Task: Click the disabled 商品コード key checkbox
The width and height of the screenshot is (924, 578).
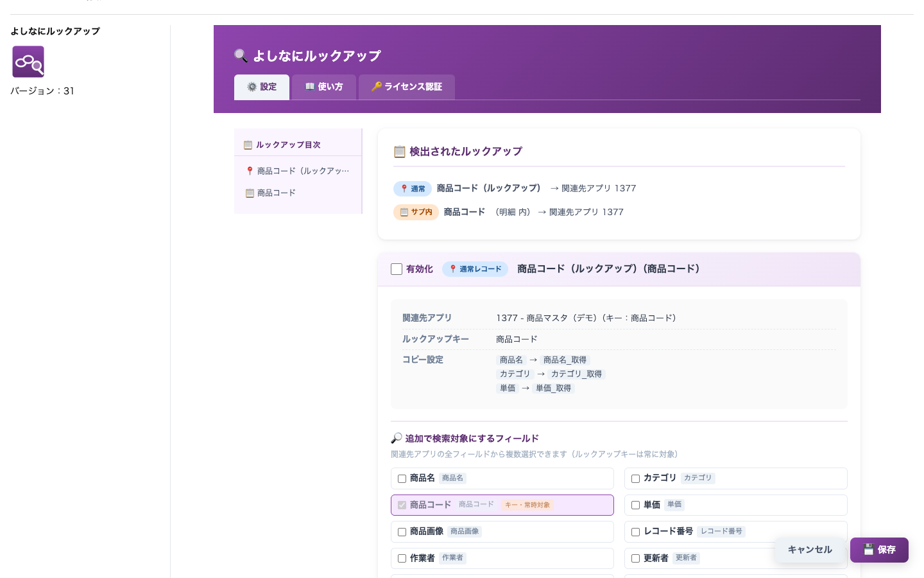Action: (x=402, y=505)
